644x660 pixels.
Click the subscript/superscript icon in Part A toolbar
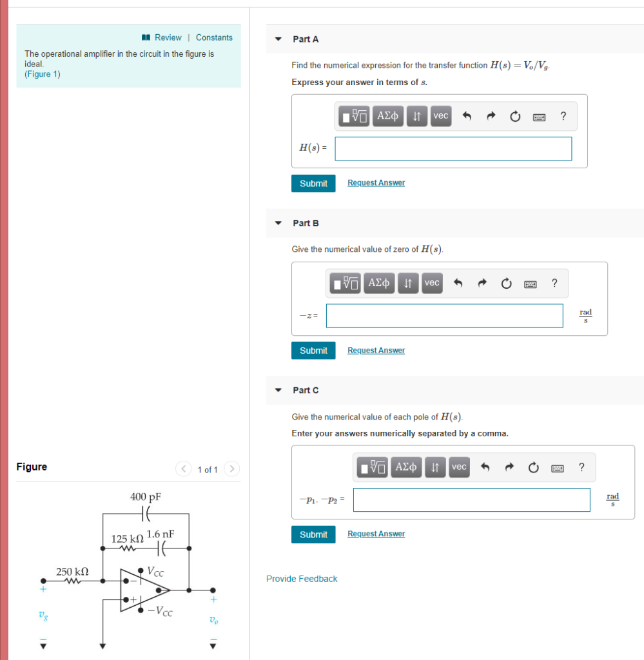tap(416, 116)
